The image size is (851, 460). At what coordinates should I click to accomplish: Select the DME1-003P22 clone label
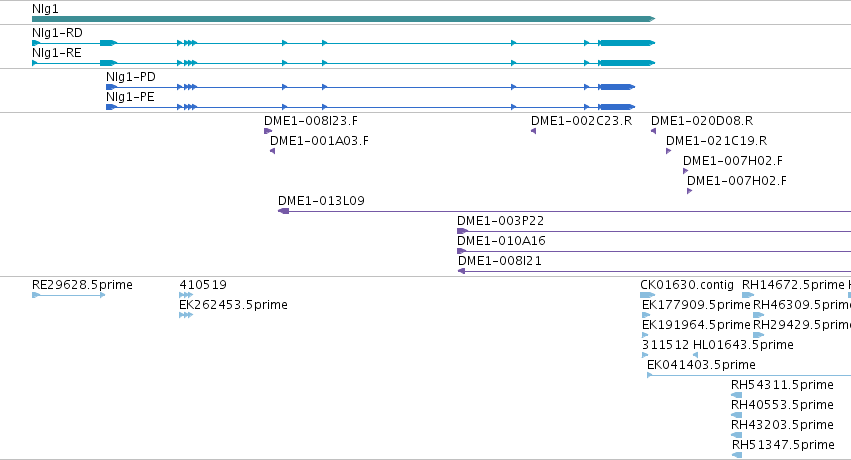click(x=500, y=221)
